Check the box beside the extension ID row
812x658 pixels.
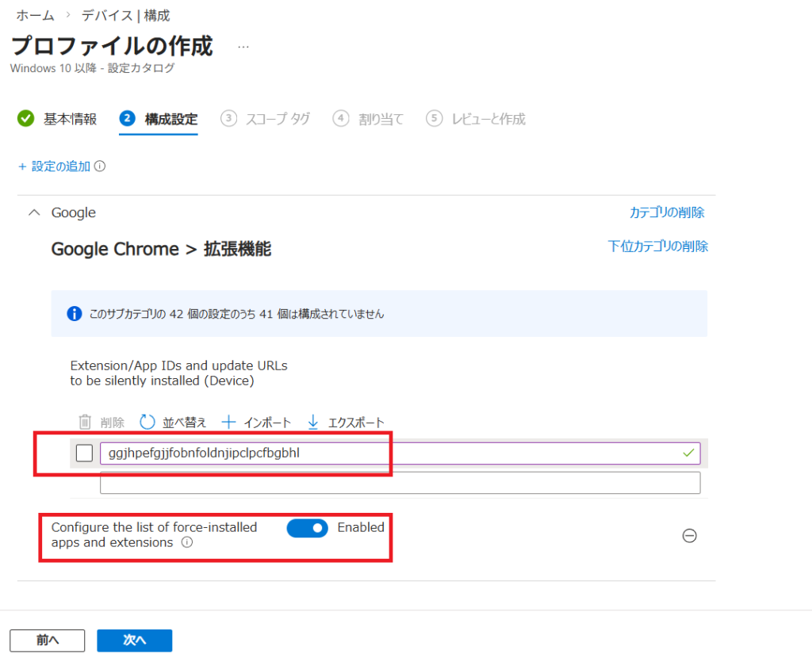84,453
